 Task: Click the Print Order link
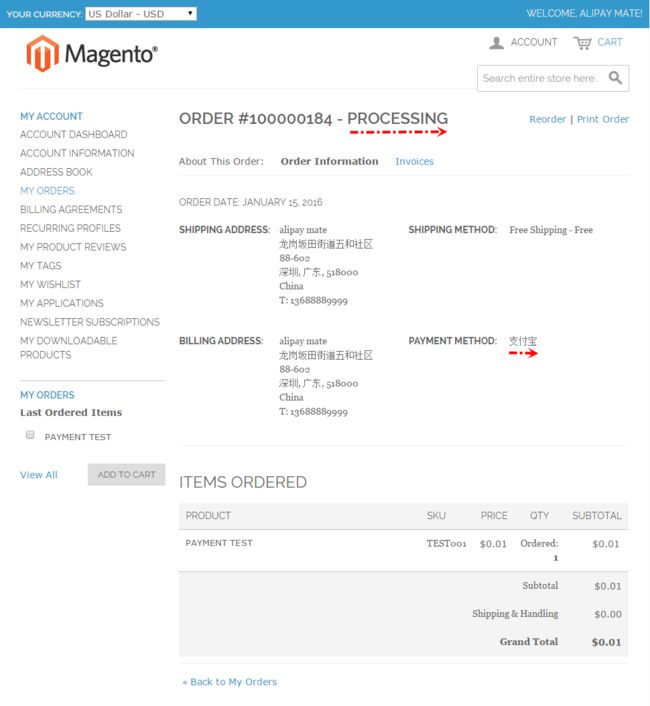coord(603,119)
